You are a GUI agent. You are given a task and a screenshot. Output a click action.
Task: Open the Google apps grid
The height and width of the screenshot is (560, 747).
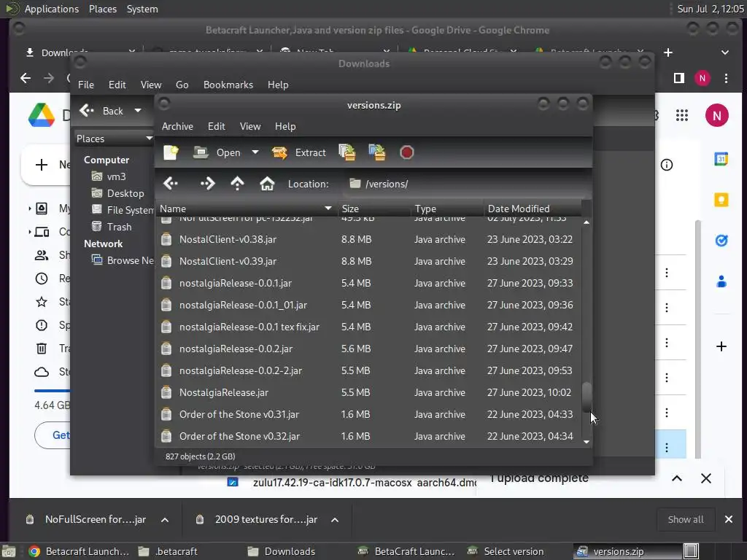[x=682, y=115]
